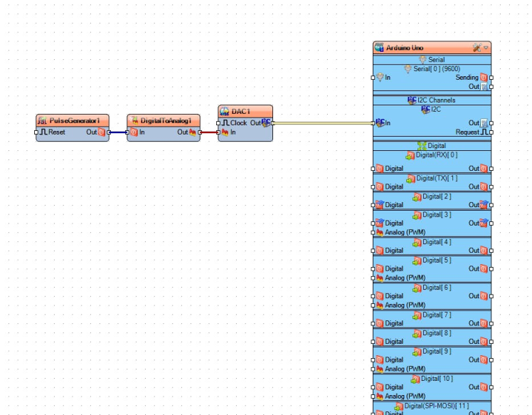Select the yellow I2C wire to Arduino
This screenshot has height=415, width=532.
click(323, 123)
